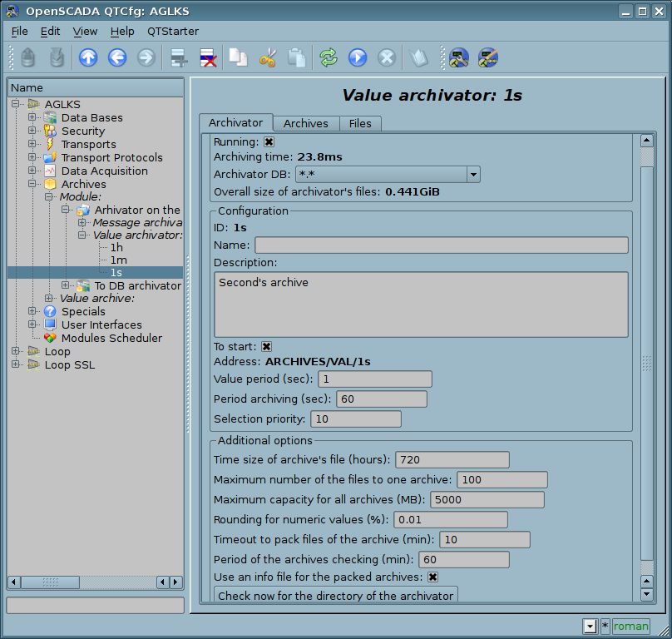
Task: Toggle the Running checkbox
Action: 269,142
